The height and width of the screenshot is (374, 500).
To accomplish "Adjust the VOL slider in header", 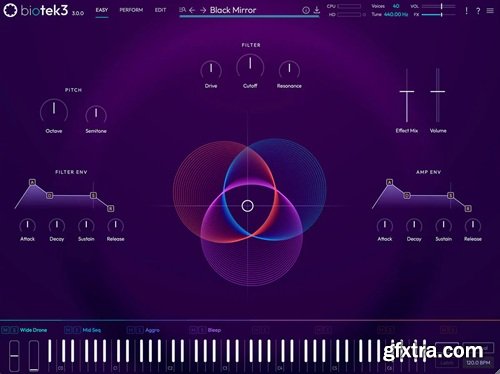I will (439, 6).
